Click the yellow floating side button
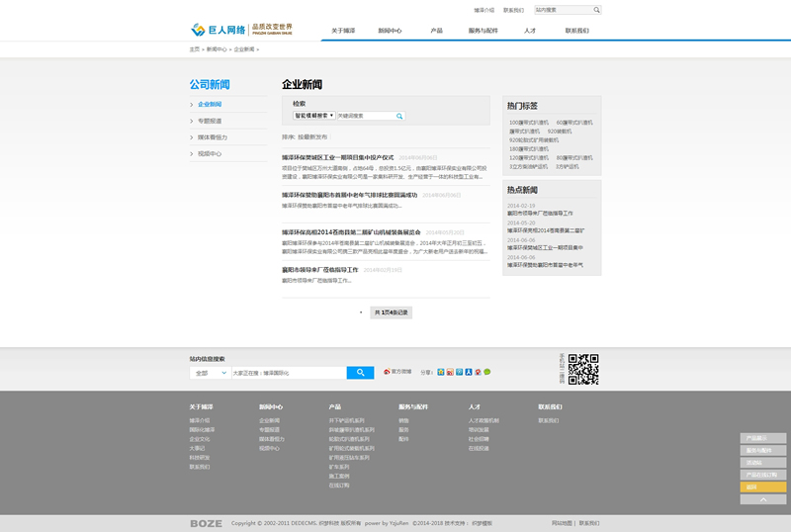791x532 pixels. coord(763,487)
